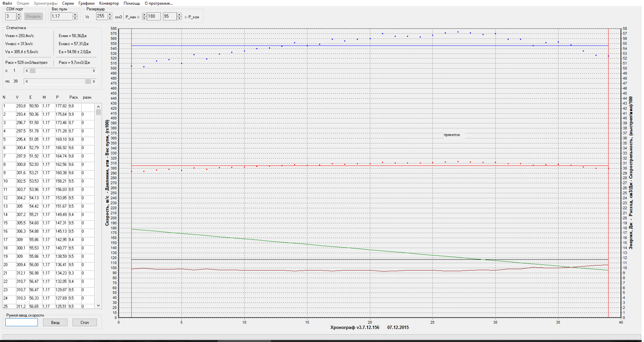Click left arrow of the 'с 1' scrollbar
Screen dimensions: 644x342
click(x=27, y=71)
